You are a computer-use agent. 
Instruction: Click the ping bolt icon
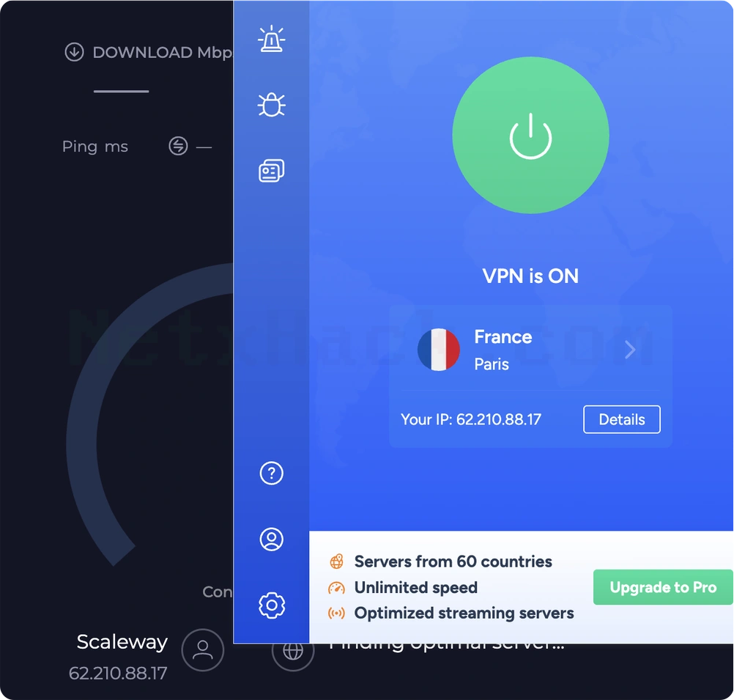(x=178, y=146)
